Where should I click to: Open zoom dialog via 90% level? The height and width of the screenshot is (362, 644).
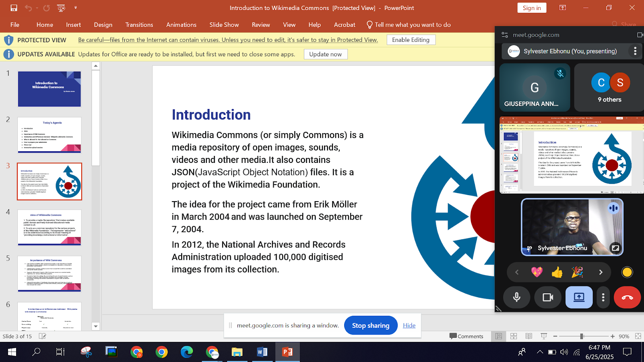point(624,336)
